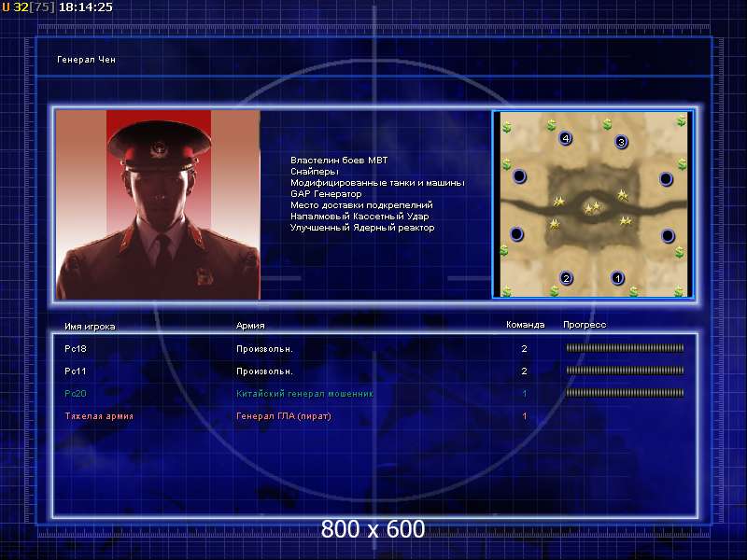Click the title 'Генерал Чен'
Viewport: 747px width, 560px height.
coord(86,60)
